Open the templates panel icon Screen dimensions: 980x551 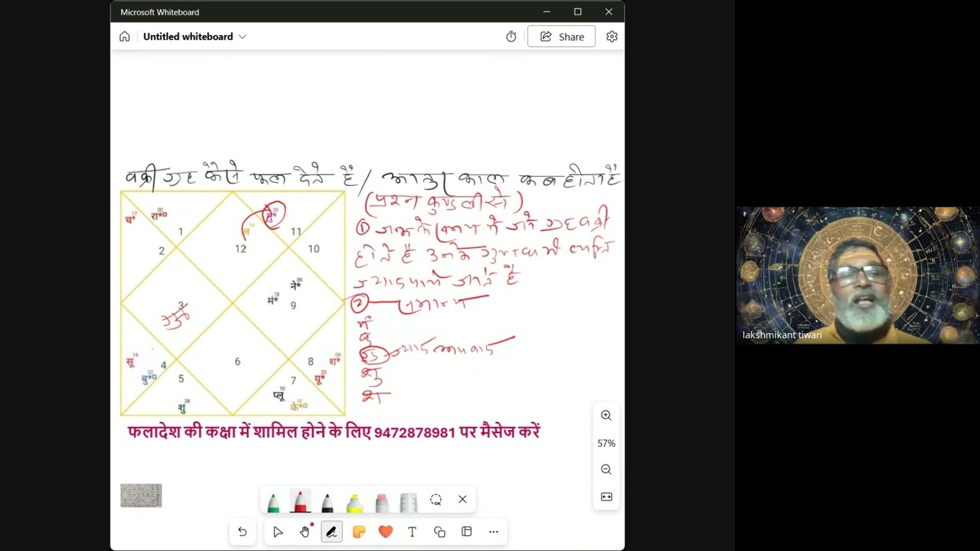(466, 532)
